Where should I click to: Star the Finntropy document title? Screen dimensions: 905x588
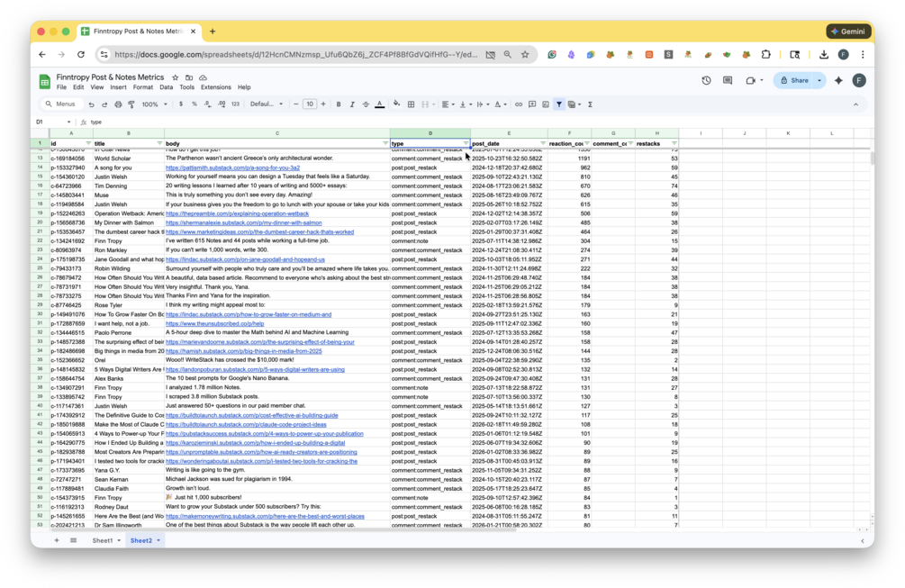[x=176, y=77]
